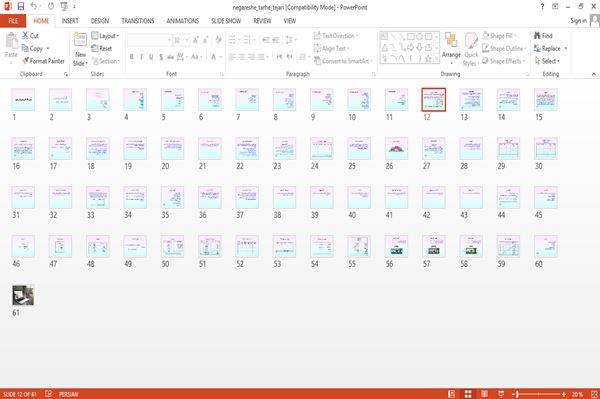Image resolution: width=600 pixels, height=399 pixels.
Task: Switch to the INSERT tab
Action: click(70, 21)
